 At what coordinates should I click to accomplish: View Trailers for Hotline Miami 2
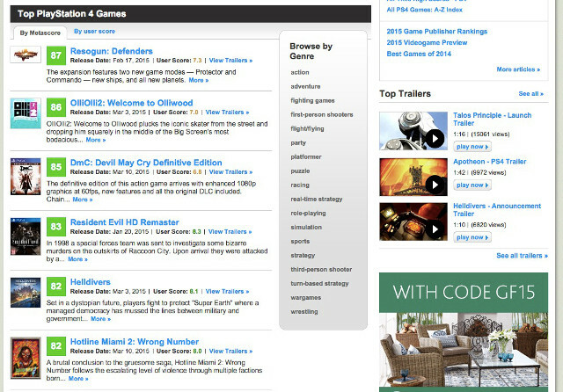pyautogui.click(x=230, y=351)
